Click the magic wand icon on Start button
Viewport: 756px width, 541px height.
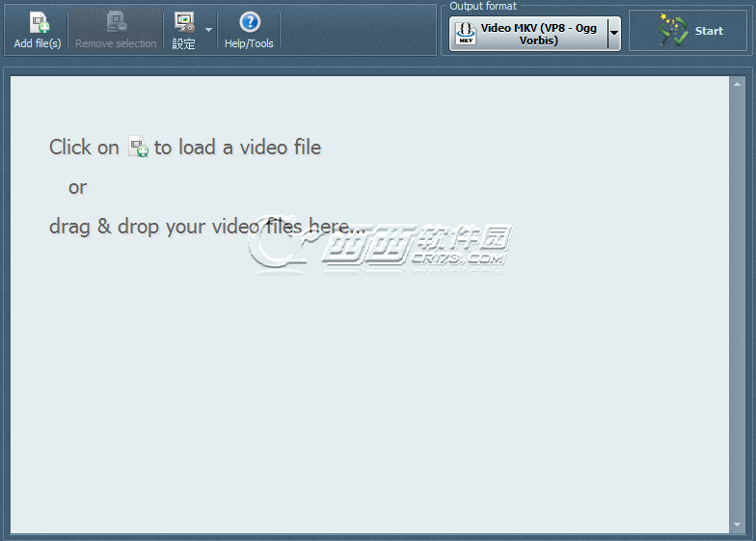click(673, 31)
